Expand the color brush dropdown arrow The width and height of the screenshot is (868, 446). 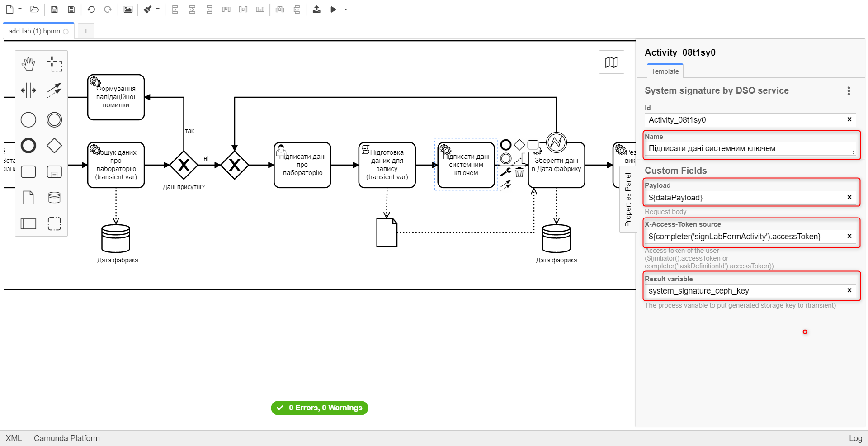coord(158,9)
